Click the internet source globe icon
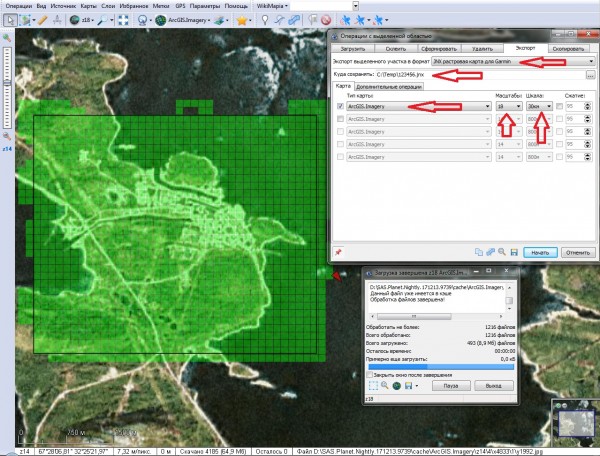Viewport: 600px width, 456px height. point(143,20)
